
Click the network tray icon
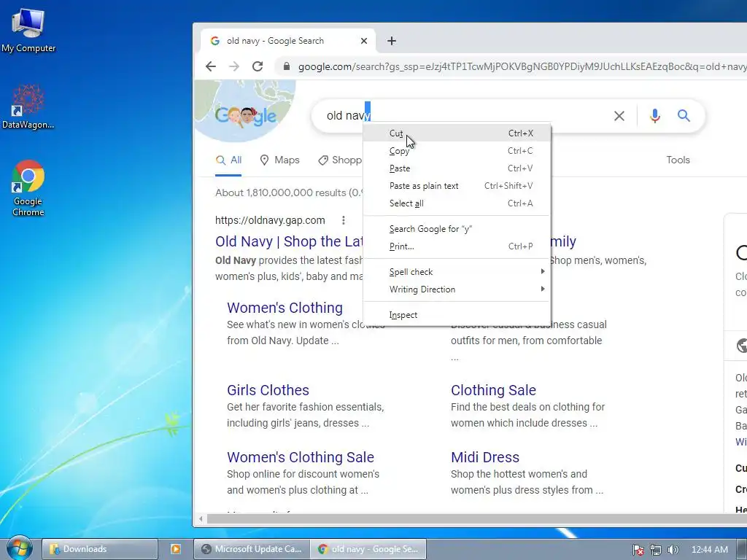(x=656, y=550)
